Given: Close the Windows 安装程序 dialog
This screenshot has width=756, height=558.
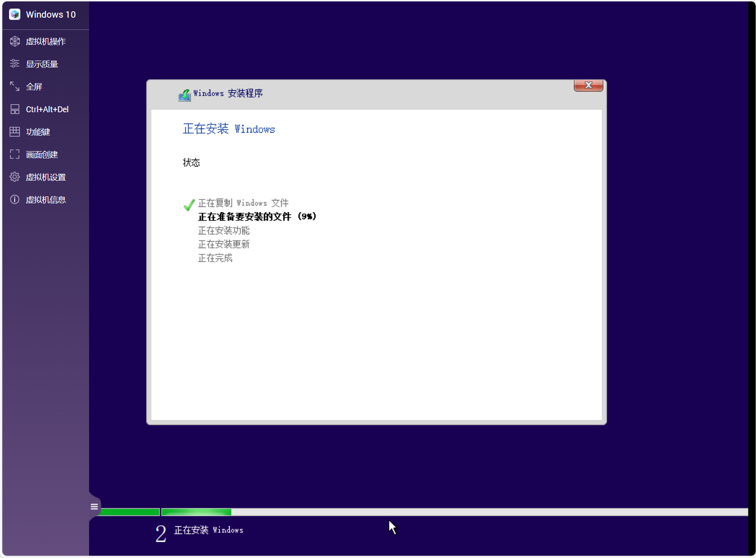Looking at the screenshot, I should [x=588, y=85].
